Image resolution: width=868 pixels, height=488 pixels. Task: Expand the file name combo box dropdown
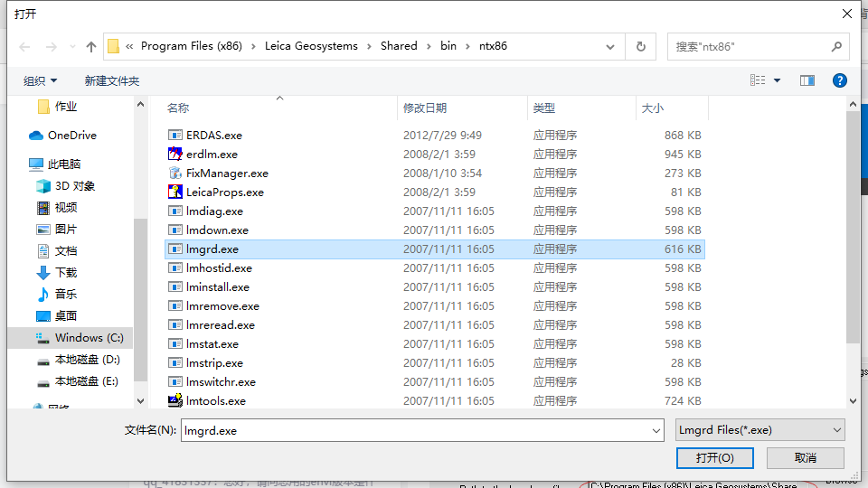[656, 430]
